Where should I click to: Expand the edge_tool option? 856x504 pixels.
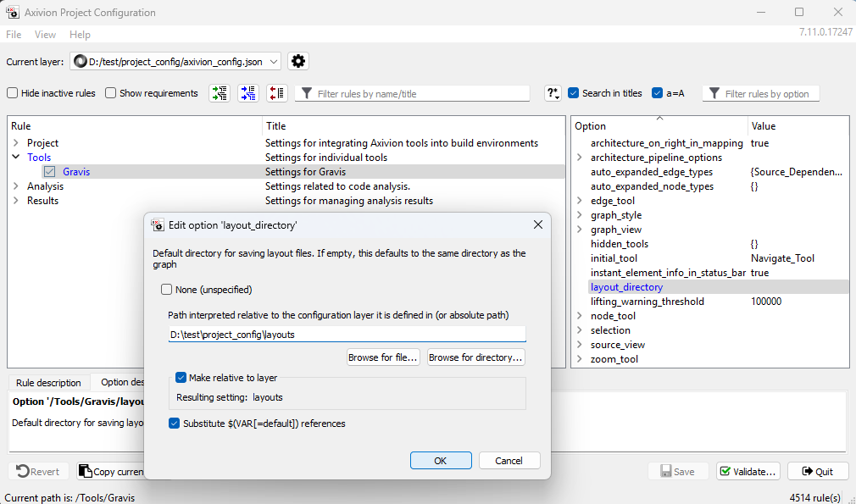tap(579, 200)
